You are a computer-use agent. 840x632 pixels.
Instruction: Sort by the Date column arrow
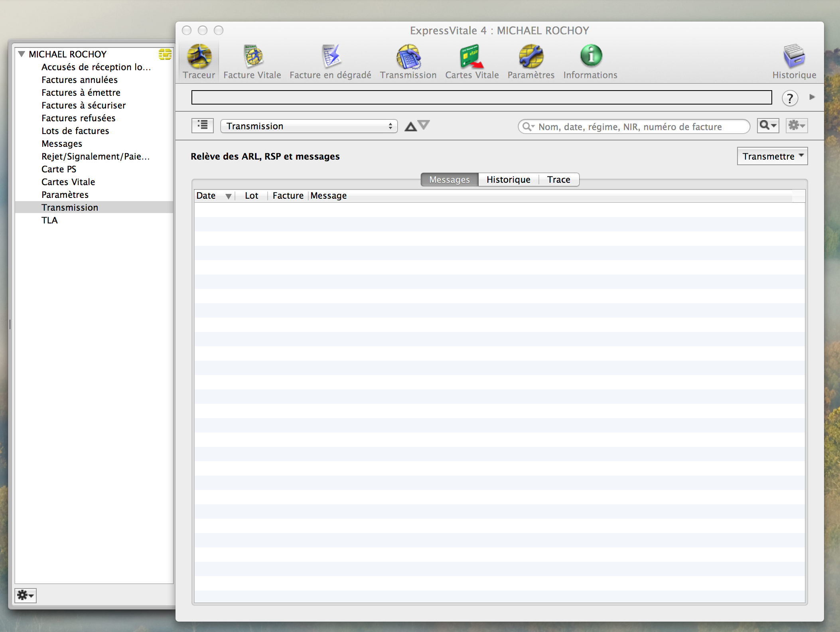tap(228, 196)
